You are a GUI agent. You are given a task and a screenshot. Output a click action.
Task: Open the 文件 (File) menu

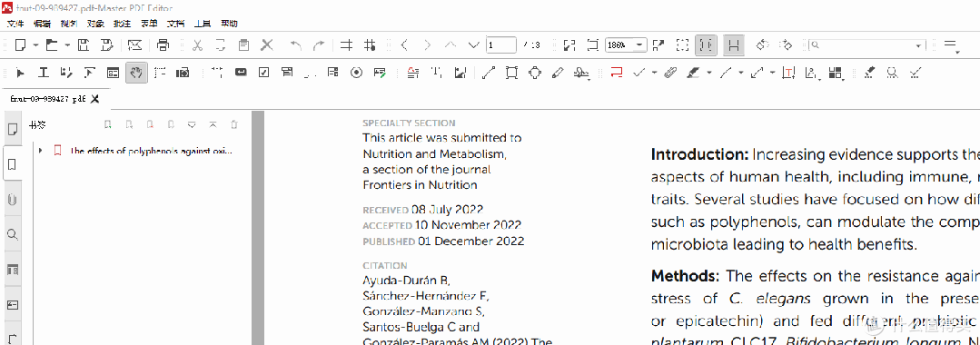tap(15, 24)
